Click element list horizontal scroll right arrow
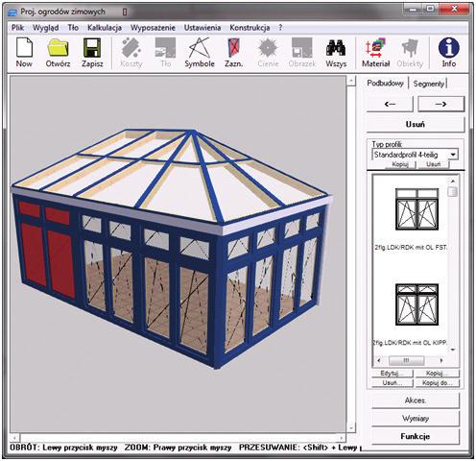 click(441, 360)
